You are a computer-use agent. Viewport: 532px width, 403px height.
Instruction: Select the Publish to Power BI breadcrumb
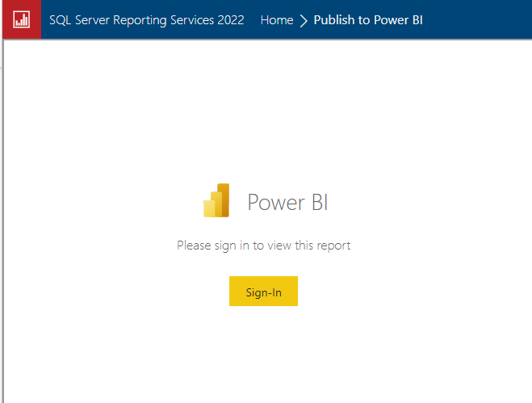coord(368,20)
